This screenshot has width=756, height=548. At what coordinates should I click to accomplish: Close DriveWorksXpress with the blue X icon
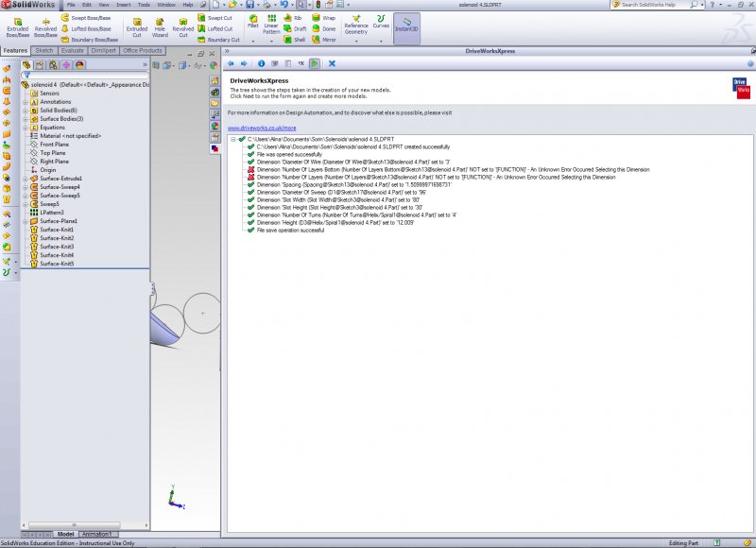[333, 63]
